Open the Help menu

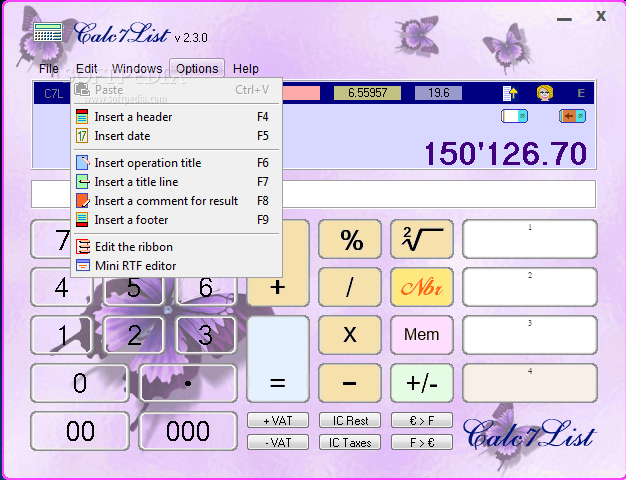[246, 69]
